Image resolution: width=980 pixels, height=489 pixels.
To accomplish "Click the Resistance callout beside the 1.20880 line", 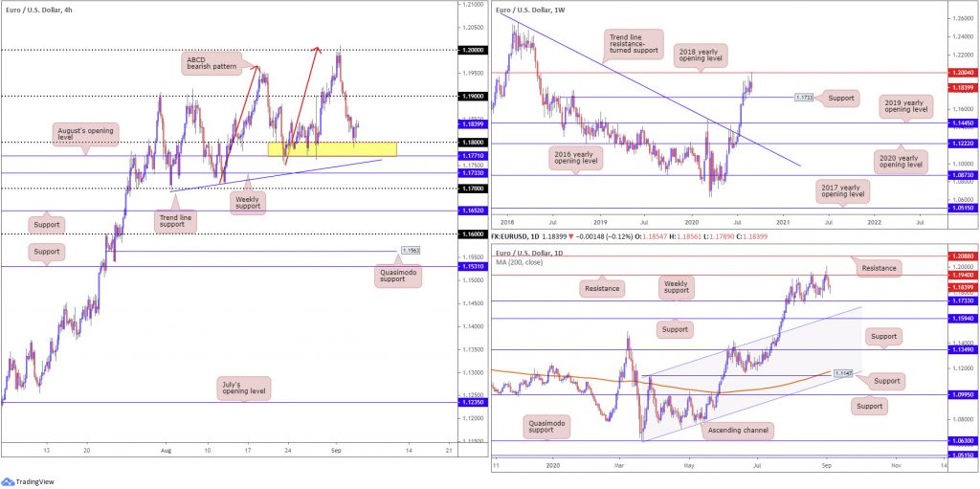I will [x=881, y=268].
